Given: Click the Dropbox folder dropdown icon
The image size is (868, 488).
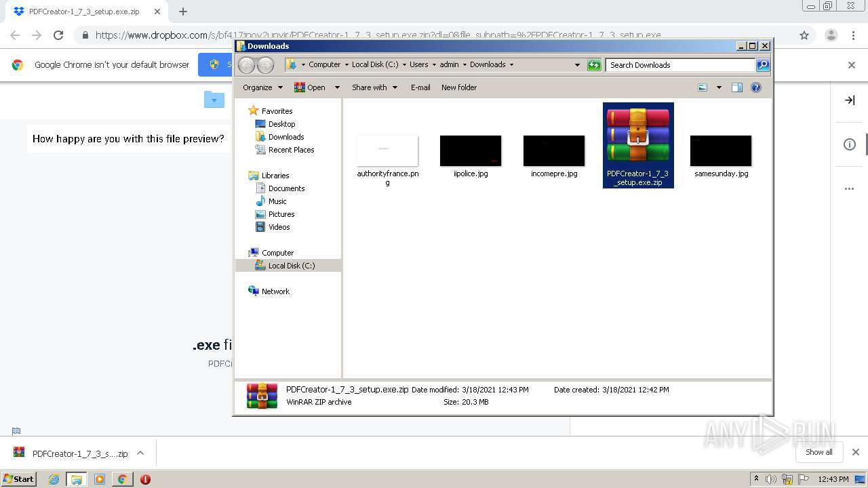Looking at the screenshot, I should [x=214, y=100].
